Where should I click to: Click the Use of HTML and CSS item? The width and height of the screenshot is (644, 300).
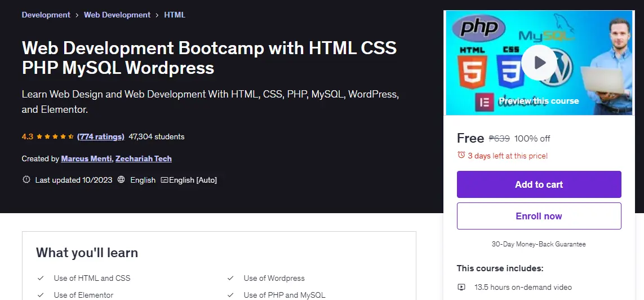(92, 278)
